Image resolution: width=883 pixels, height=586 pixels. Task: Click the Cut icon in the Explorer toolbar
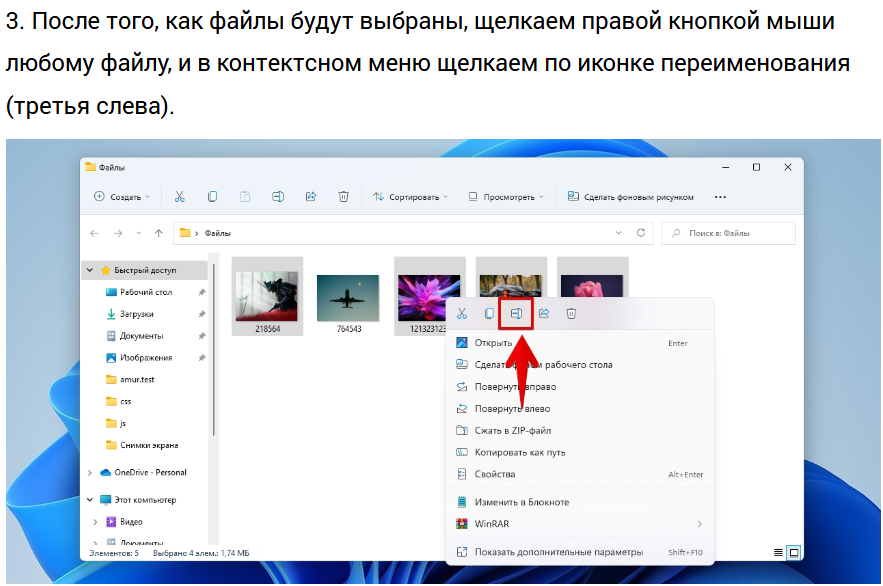tap(180, 196)
